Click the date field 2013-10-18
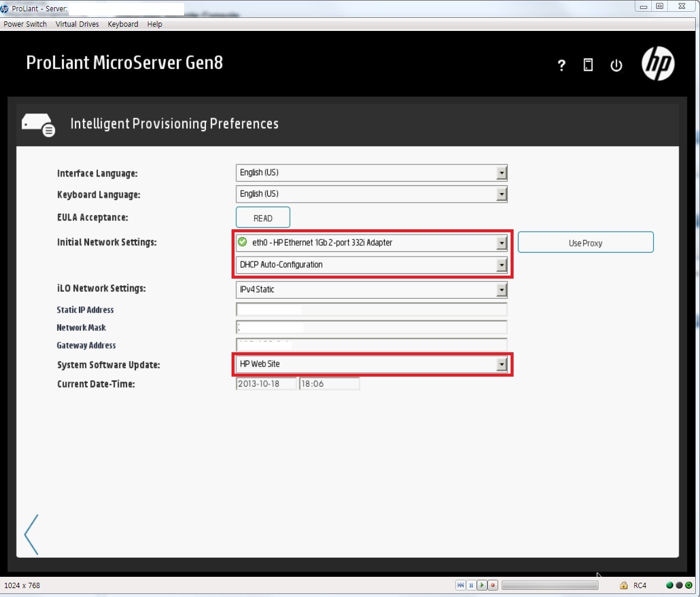 (266, 384)
